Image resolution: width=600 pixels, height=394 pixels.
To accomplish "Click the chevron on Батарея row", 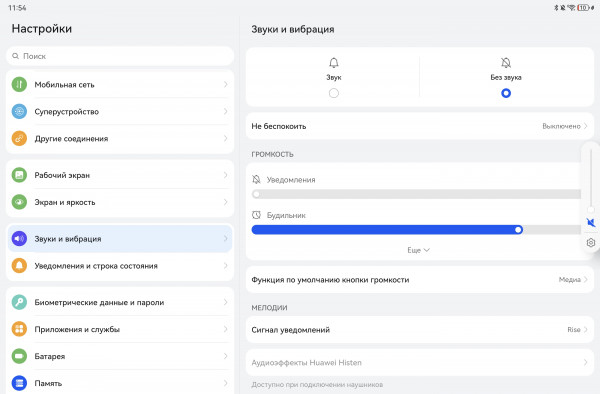I will coord(226,356).
